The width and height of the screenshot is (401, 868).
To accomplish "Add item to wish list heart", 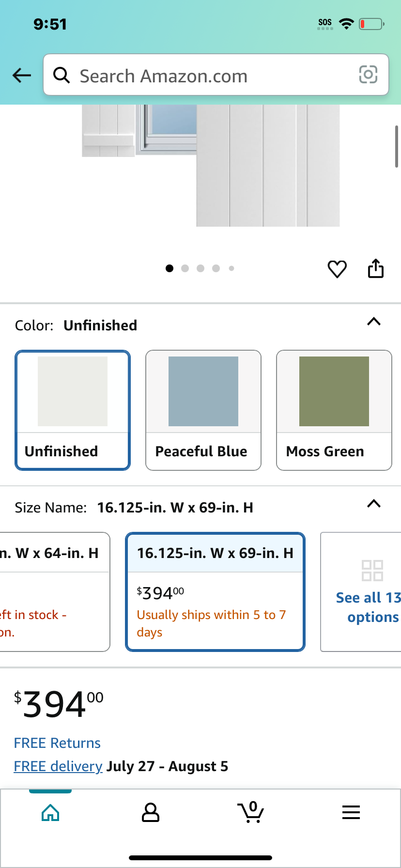I will [337, 269].
